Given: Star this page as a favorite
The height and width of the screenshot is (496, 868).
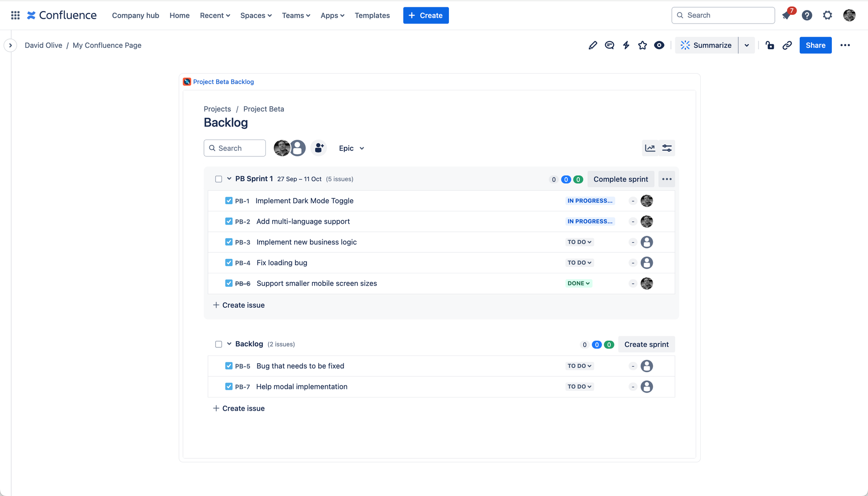Looking at the screenshot, I should click(x=642, y=45).
